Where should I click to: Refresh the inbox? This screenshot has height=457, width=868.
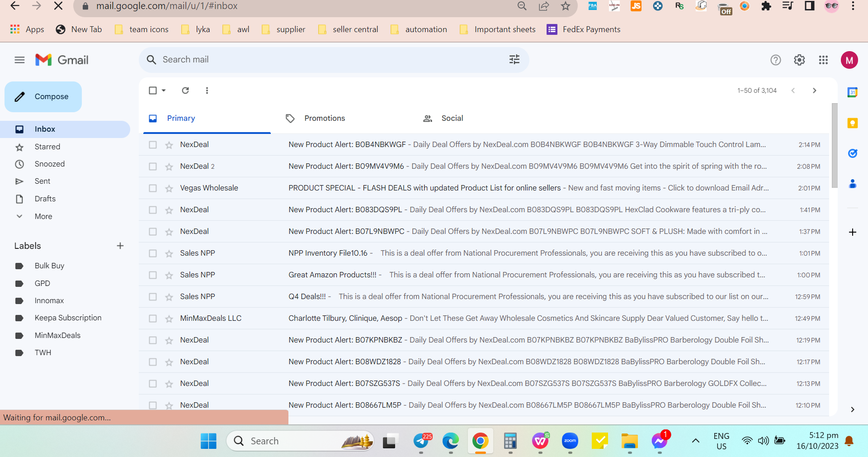[185, 90]
